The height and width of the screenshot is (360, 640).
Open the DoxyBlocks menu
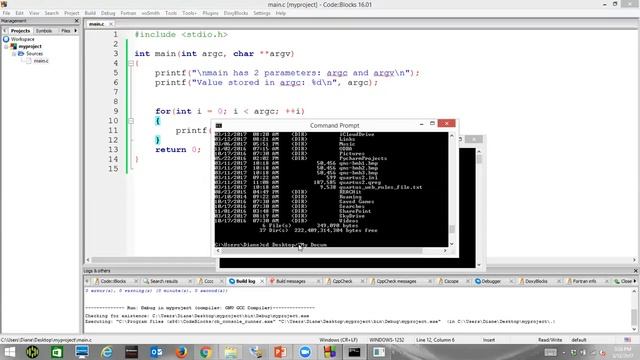(236, 13)
